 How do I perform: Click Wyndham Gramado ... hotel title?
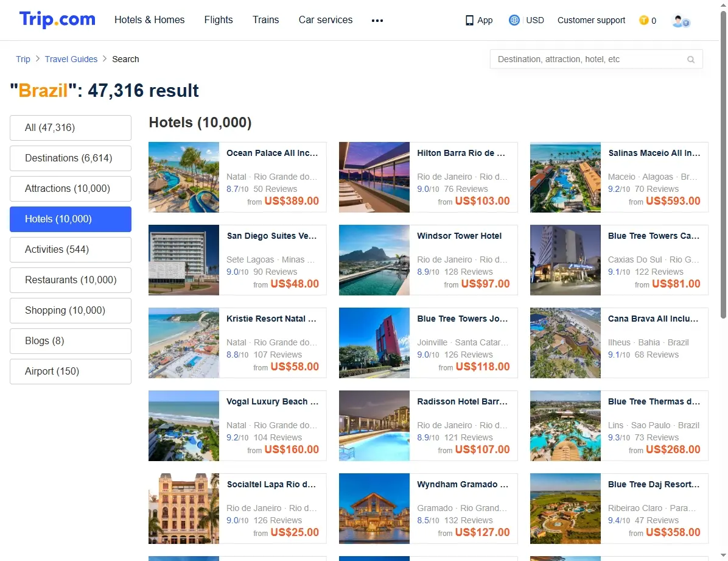click(463, 484)
